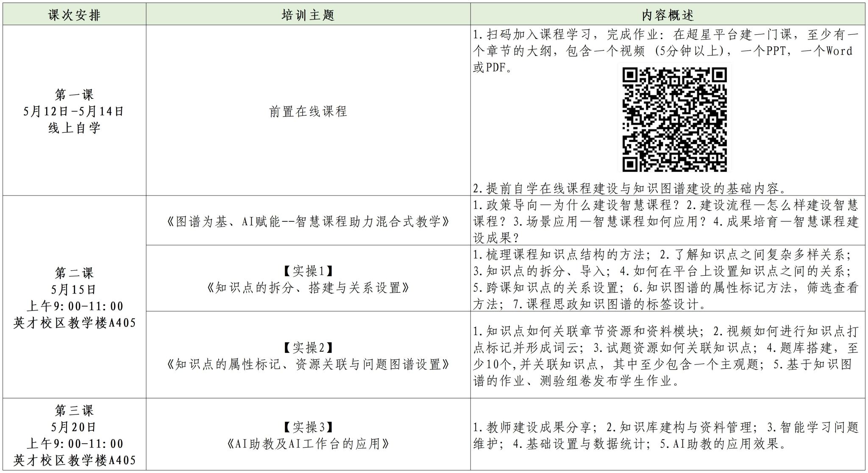Viewport: 868px width, 473px height.
Task: Click the QR code image
Action: click(674, 120)
